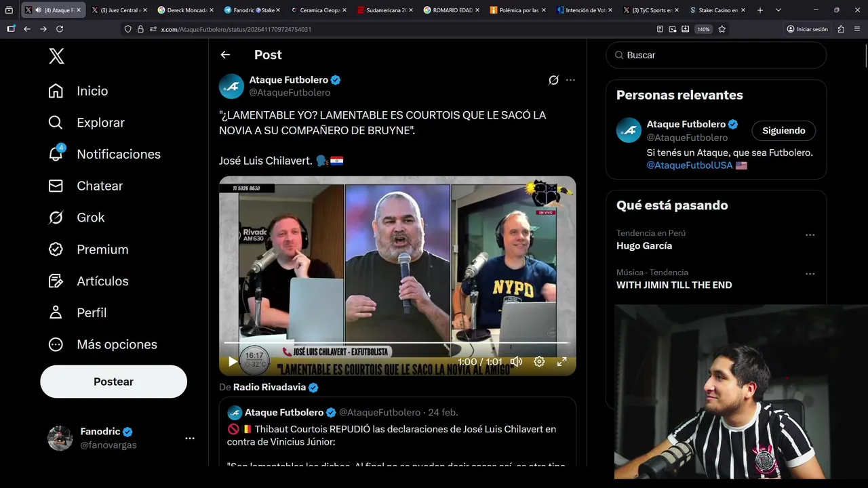The width and height of the screenshot is (868, 488).
Task: Switch to the Sudamericana tab
Action: (384, 10)
